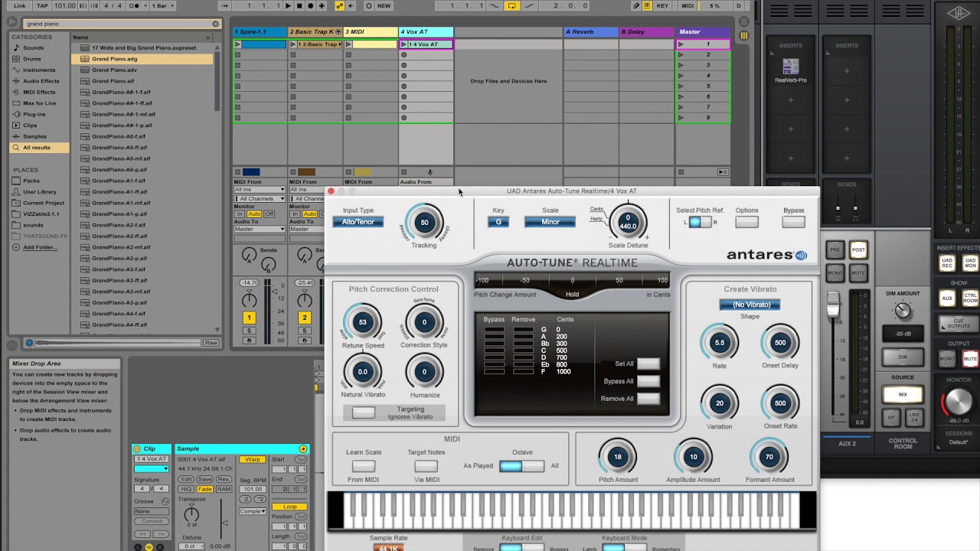Open Packs under Places
980x551 pixels.
click(31, 181)
